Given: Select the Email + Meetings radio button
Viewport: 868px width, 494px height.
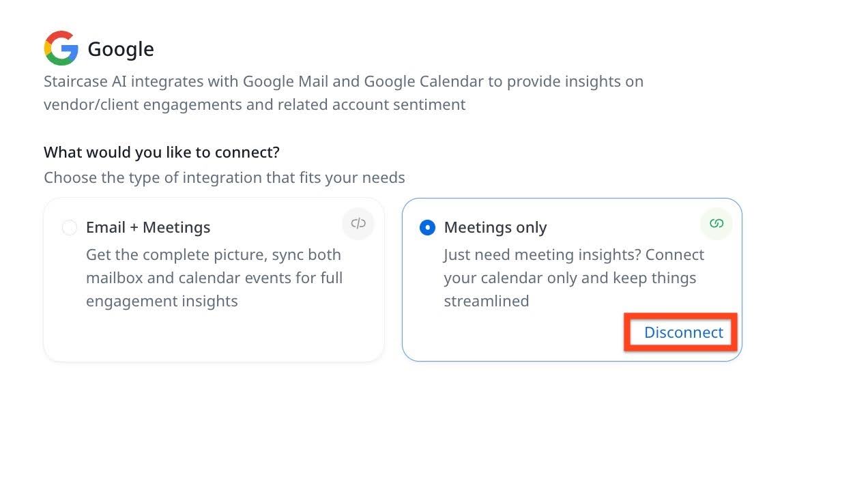Looking at the screenshot, I should 70,227.
